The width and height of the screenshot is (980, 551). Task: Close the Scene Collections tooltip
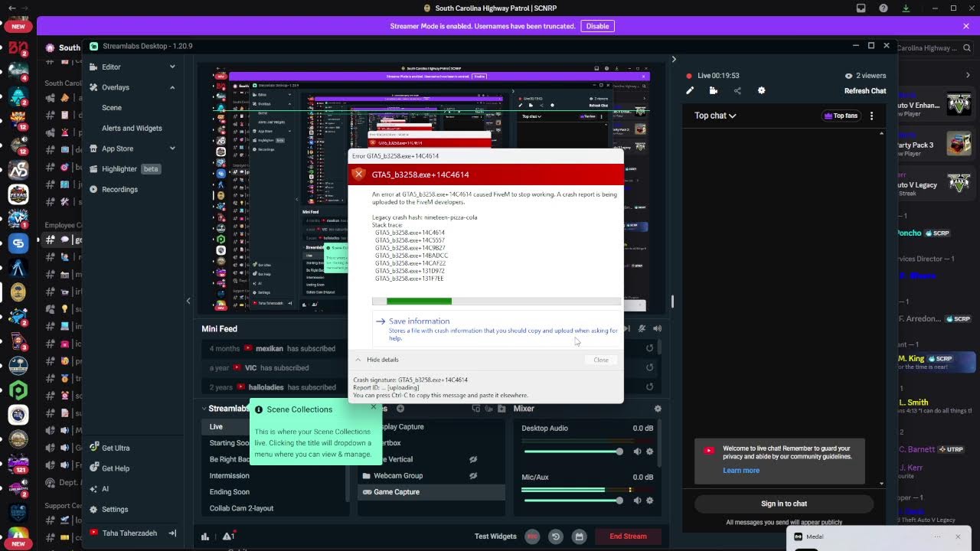(x=374, y=406)
